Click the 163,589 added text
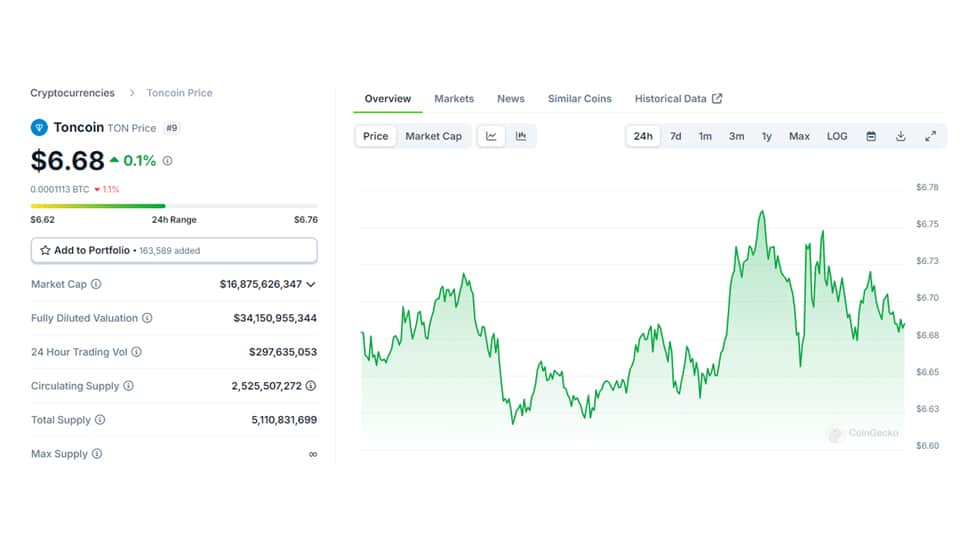Image resolution: width=960 pixels, height=540 pixels. (170, 251)
